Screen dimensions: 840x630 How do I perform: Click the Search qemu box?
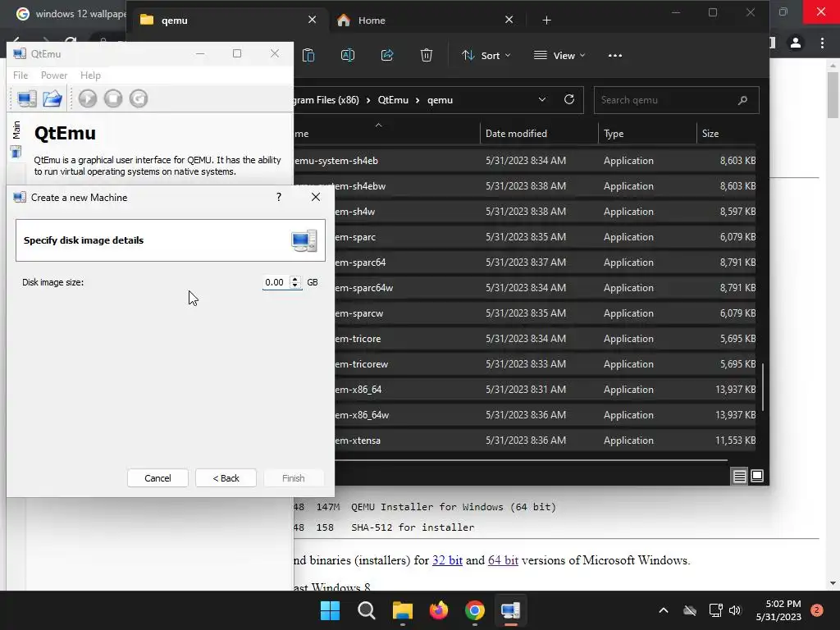coord(676,100)
